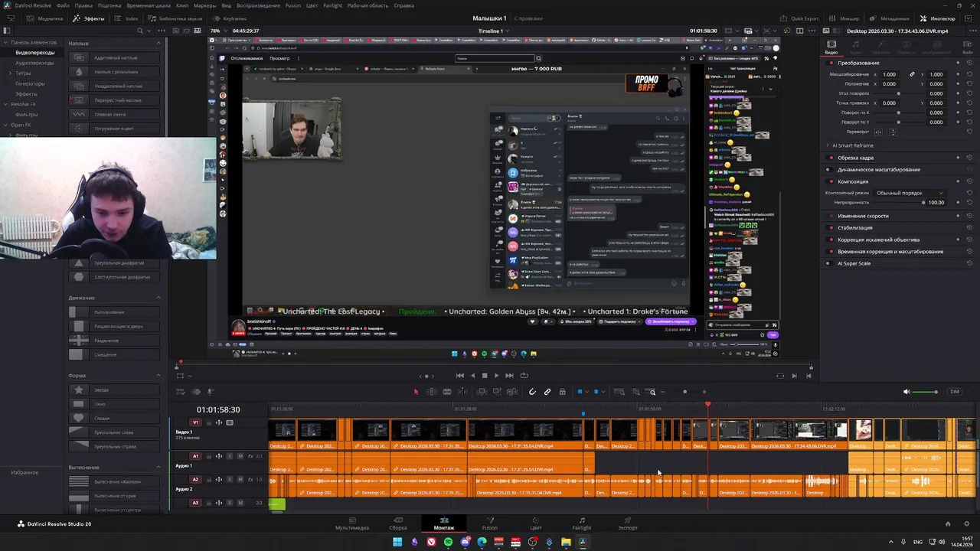Adjust the monitor volume slider
The image size is (980, 551).
click(926, 392)
